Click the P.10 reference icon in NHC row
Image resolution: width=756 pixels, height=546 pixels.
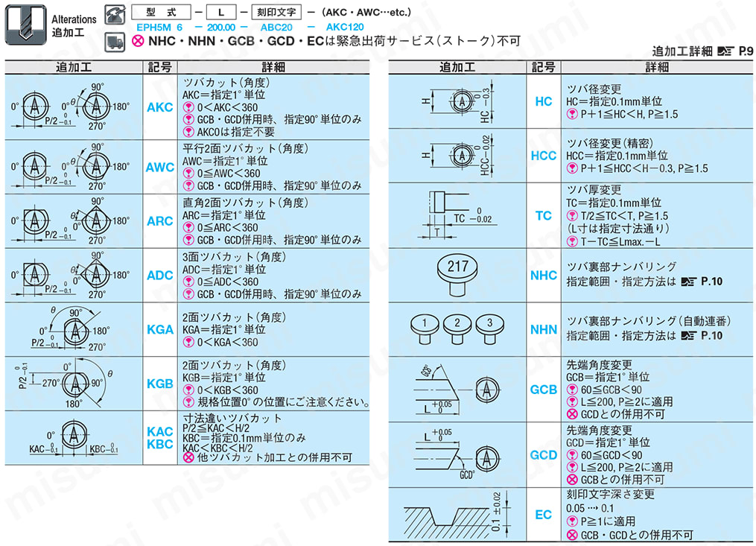click(690, 282)
